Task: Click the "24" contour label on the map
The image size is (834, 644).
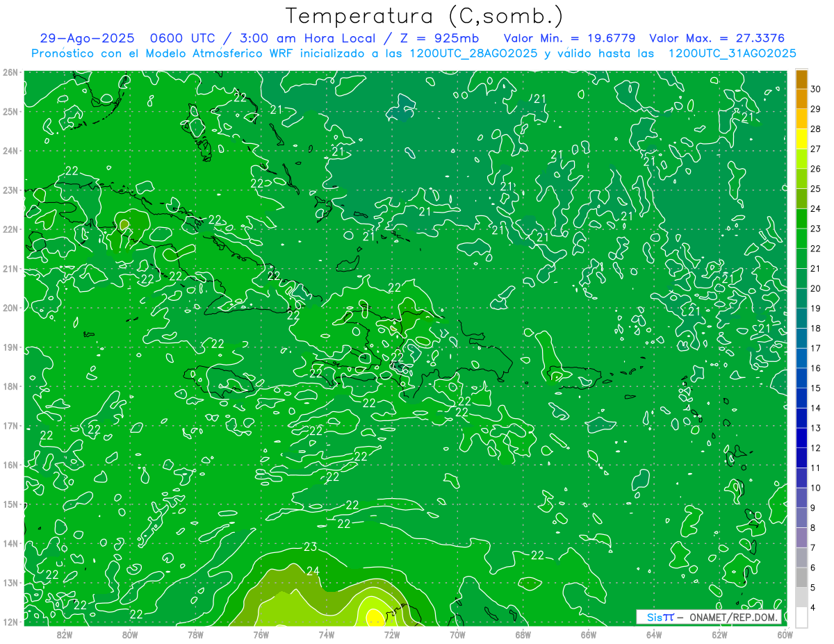Action: (313, 571)
